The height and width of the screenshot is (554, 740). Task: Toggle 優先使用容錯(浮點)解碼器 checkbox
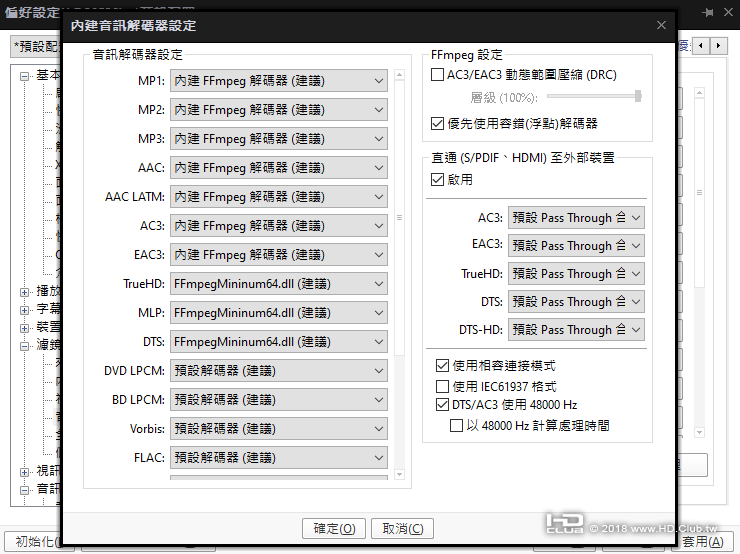(437, 124)
